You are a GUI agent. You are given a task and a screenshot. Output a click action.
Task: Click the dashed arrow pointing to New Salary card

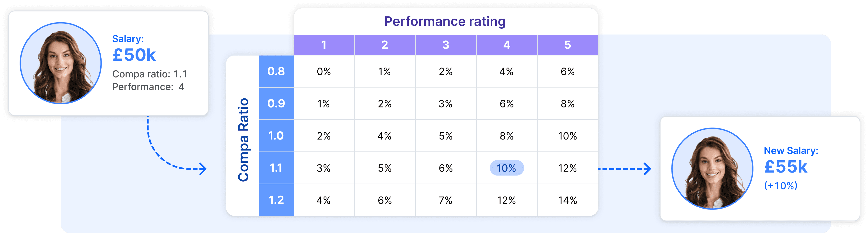tap(624, 169)
